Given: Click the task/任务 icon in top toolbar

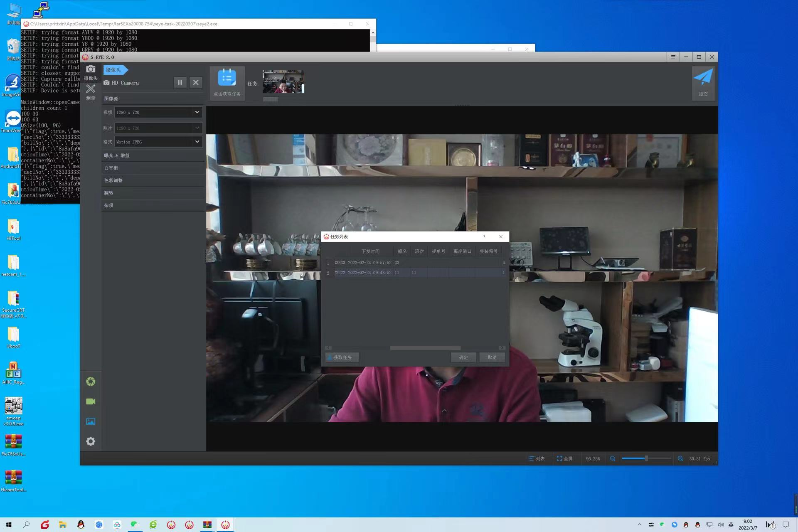Looking at the screenshot, I should 227,77.
